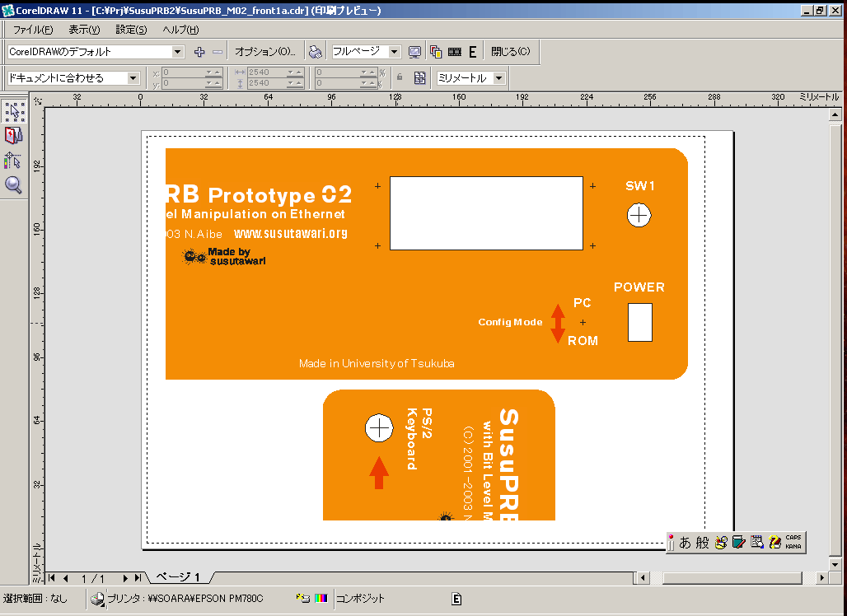
Task: Toggle the mirror E icon
Action: [x=473, y=52]
